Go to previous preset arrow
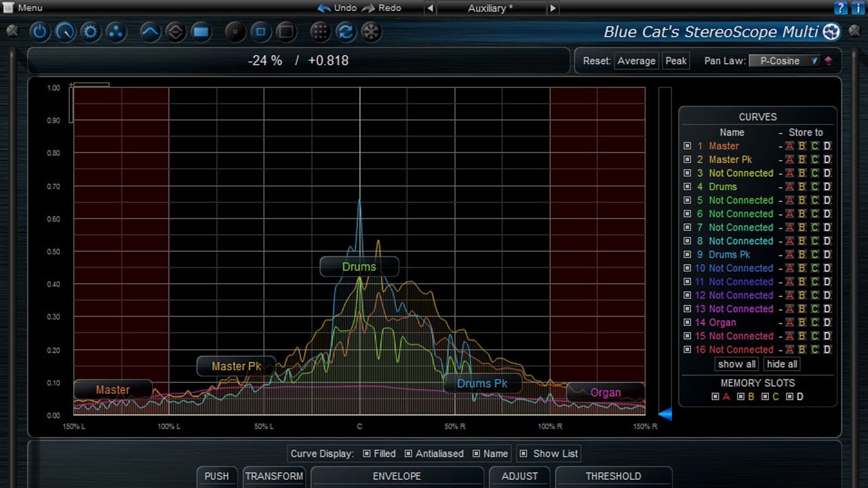Screen dimensions: 868x488 (430, 8)
